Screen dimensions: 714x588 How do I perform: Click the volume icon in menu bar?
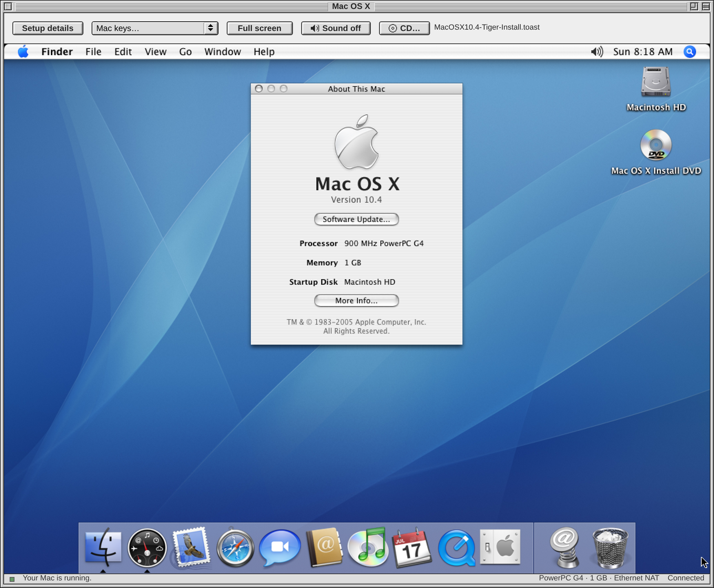(597, 52)
